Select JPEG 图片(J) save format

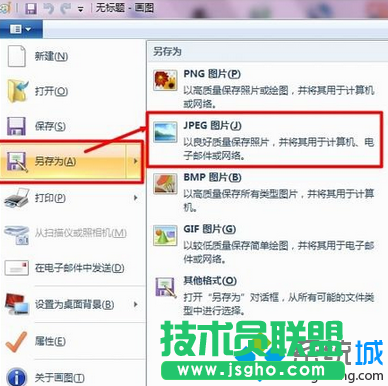212,126
